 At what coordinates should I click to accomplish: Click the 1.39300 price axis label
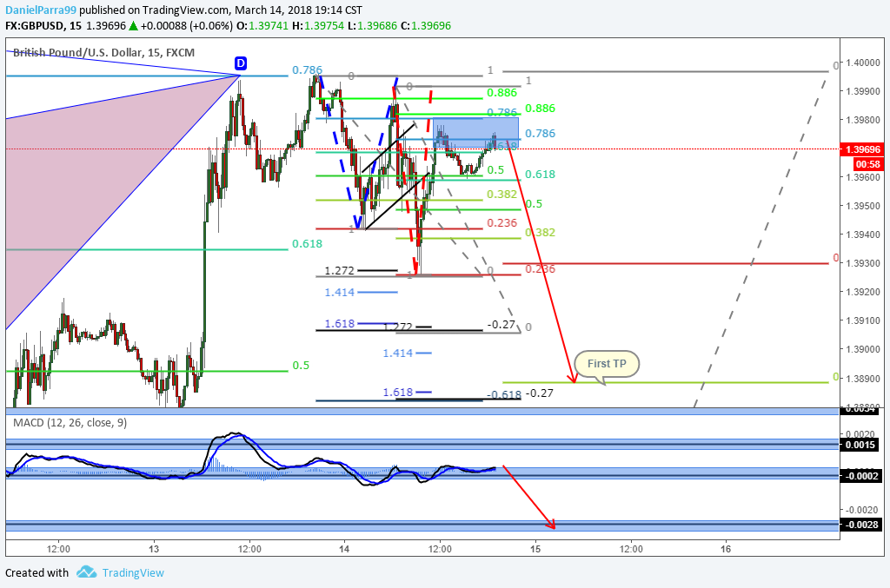[x=863, y=263]
